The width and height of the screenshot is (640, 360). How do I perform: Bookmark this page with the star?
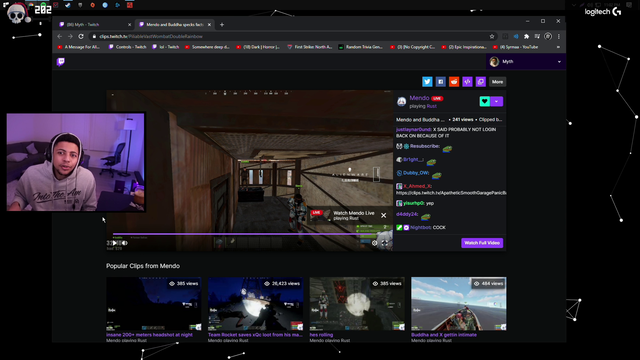492,36
